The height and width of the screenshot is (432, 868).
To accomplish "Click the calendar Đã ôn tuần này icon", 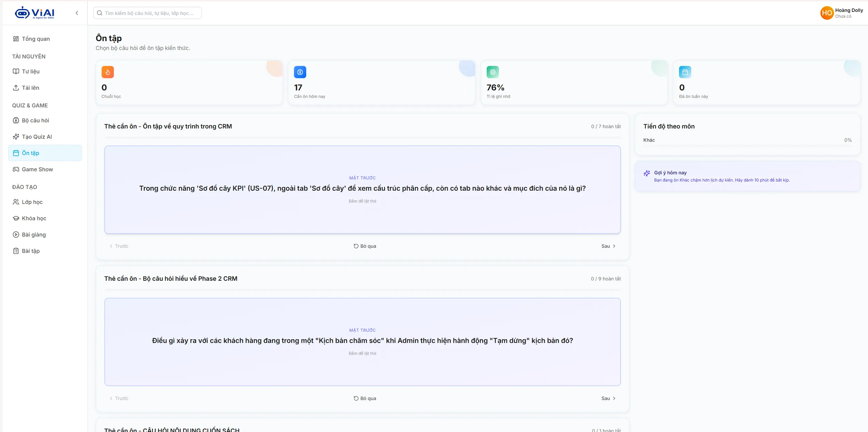I will [685, 72].
